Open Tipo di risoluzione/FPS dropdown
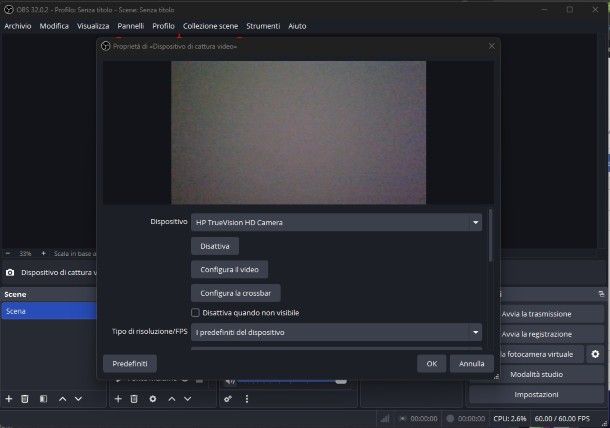This screenshot has width=610, height=428. pos(337,332)
